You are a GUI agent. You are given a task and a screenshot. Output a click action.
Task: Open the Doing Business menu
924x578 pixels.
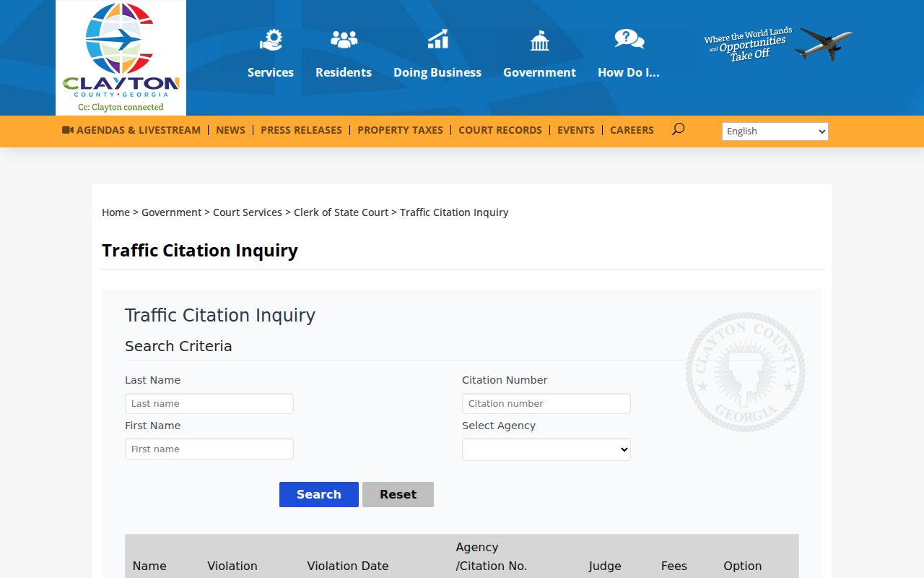(437, 72)
